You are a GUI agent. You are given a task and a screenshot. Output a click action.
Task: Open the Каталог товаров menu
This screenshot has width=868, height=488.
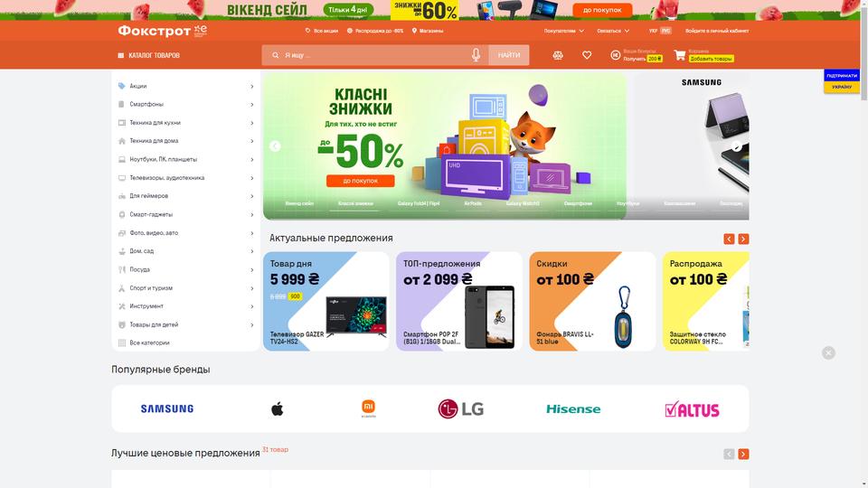tap(149, 55)
